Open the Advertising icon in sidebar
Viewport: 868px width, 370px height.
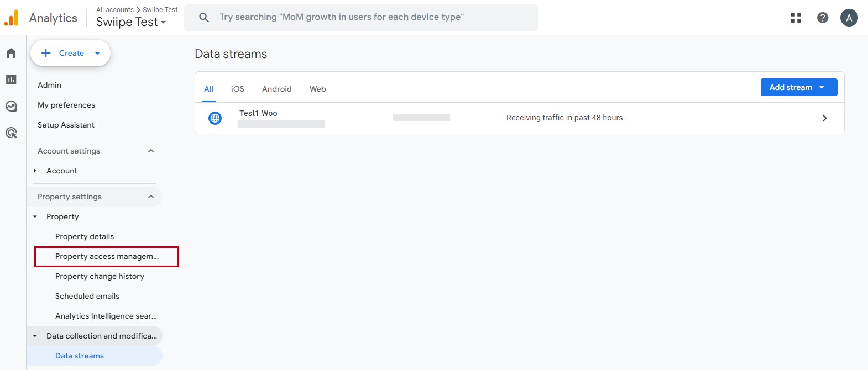pyautogui.click(x=11, y=133)
